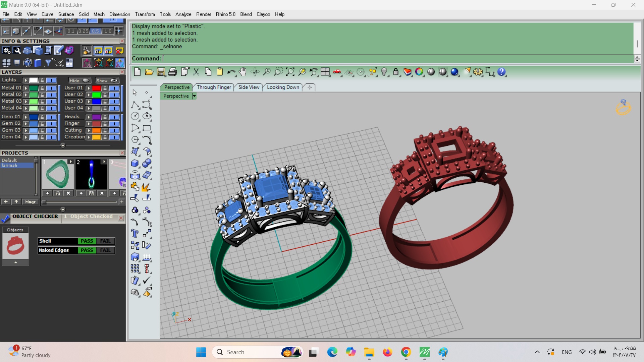Expand the Metal 03 layer arrow

[x=25, y=102]
